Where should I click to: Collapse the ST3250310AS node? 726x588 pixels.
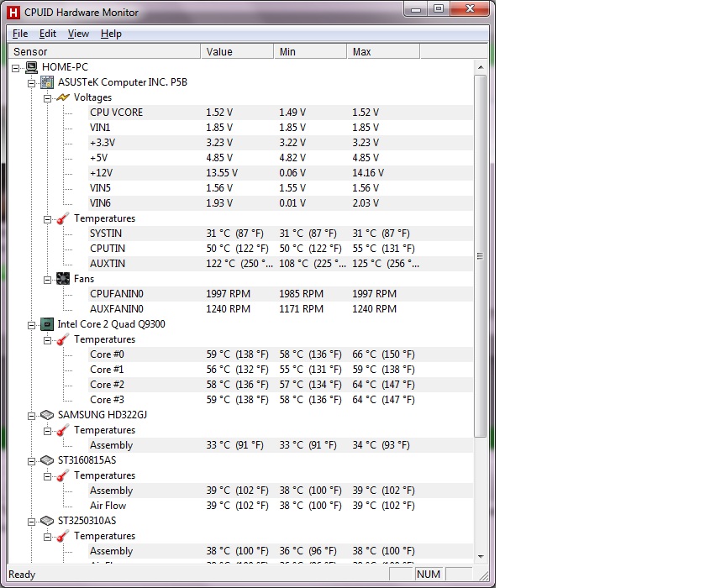(x=31, y=522)
